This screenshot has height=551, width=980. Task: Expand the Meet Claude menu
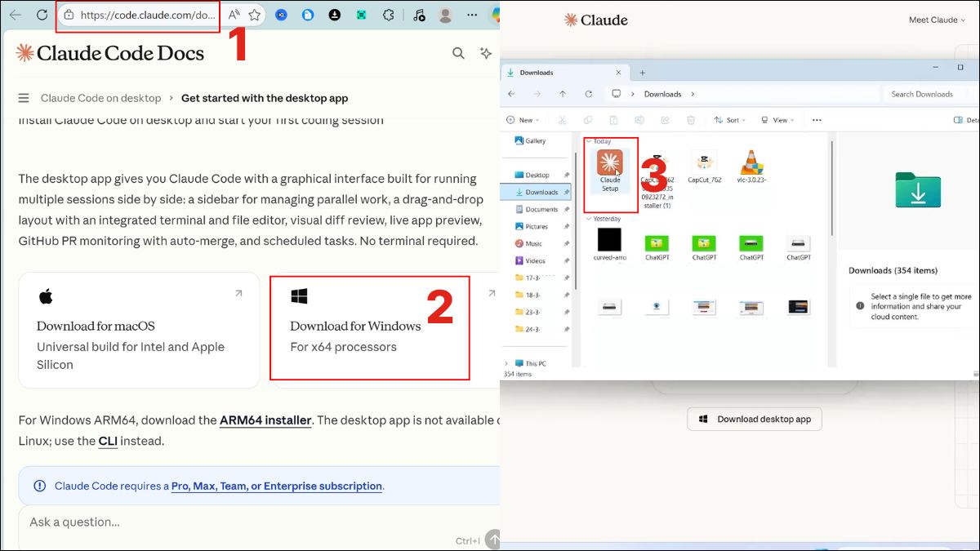[x=938, y=20]
